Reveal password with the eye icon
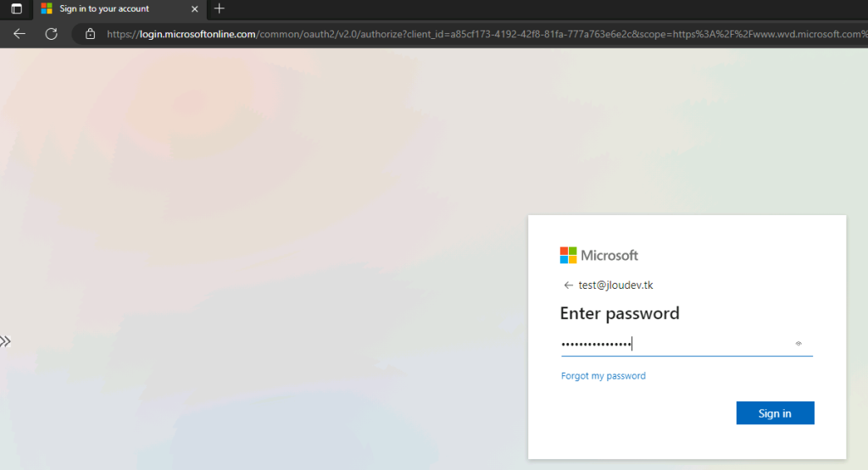The height and width of the screenshot is (470, 868). pos(798,343)
